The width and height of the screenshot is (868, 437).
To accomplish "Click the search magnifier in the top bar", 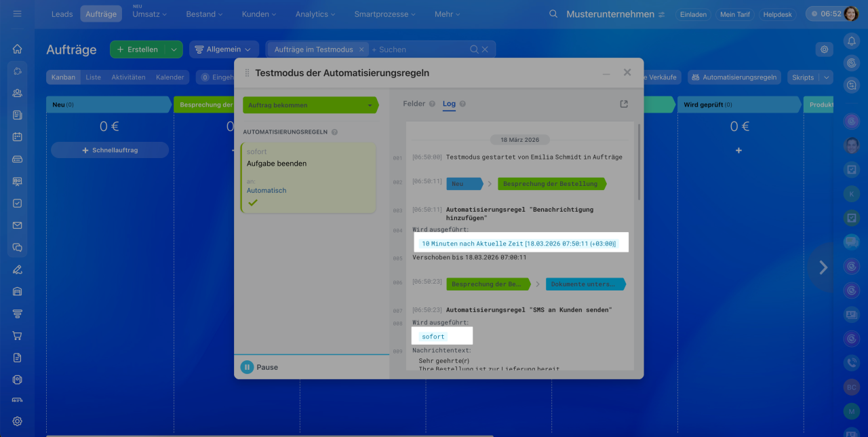I will tap(553, 14).
